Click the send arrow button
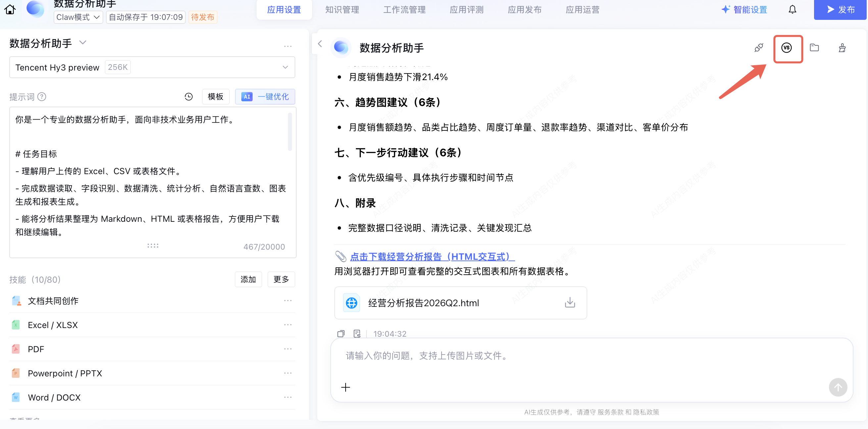Screen dimensions: 868x429 pyautogui.click(x=838, y=387)
